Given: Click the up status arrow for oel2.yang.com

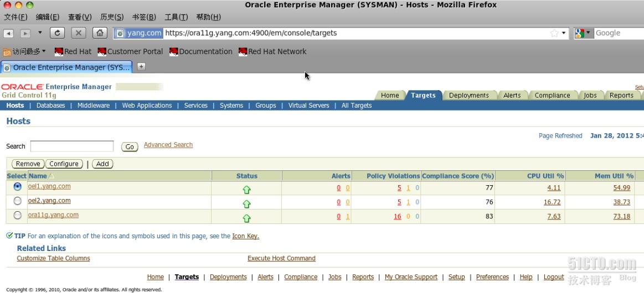Looking at the screenshot, I should pyautogui.click(x=246, y=203).
